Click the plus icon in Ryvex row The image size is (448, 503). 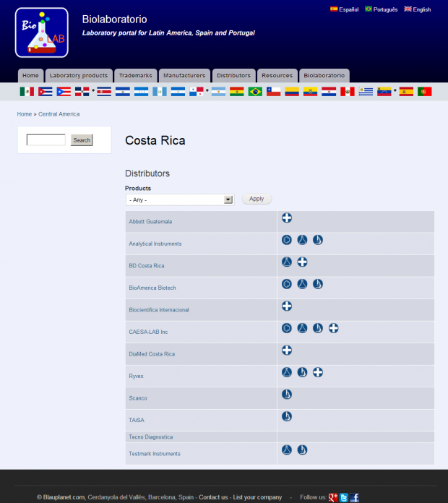[x=318, y=372]
